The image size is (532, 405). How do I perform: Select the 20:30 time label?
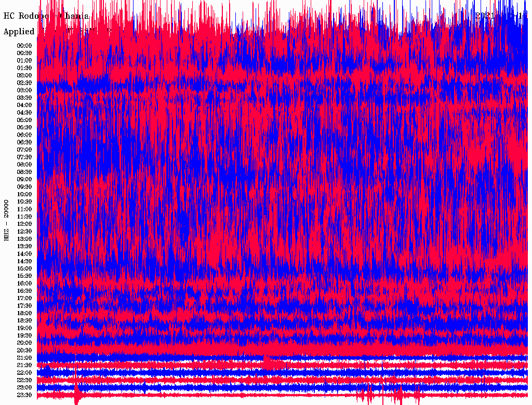(24, 350)
